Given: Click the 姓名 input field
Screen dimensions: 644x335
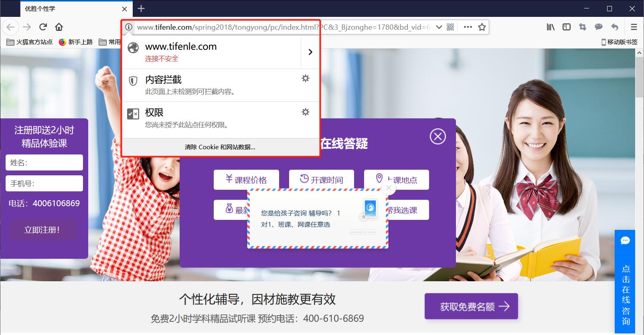Looking at the screenshot, I should tap(45, 162).
